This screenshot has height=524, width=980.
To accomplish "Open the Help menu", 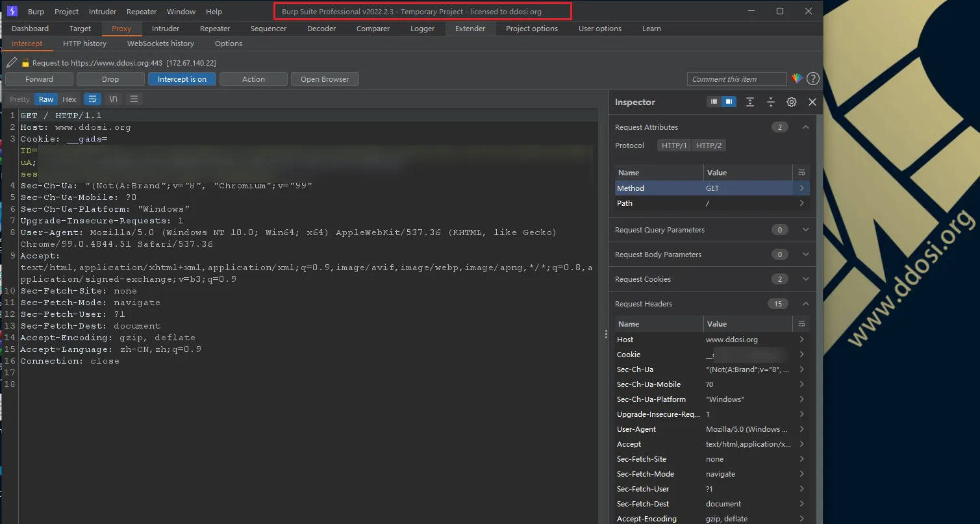I will pos(214,12).
